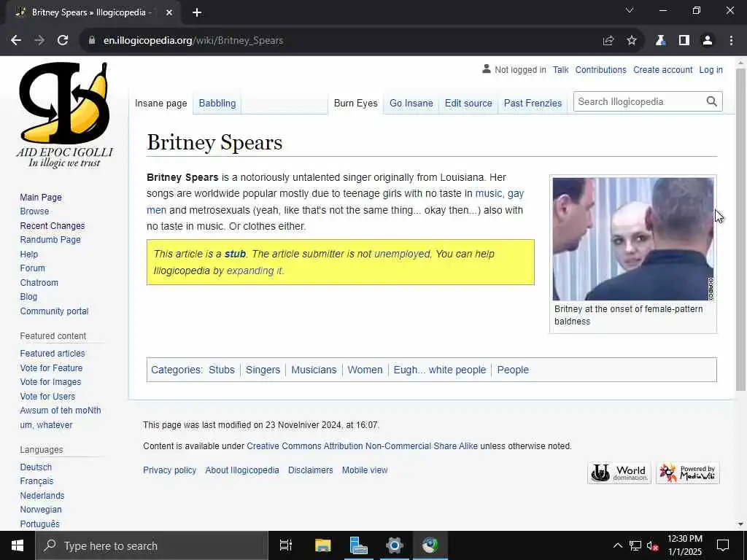Select the Insane page tab
Viewport: 747px width, 560px height.
click(x=161, y=103)
